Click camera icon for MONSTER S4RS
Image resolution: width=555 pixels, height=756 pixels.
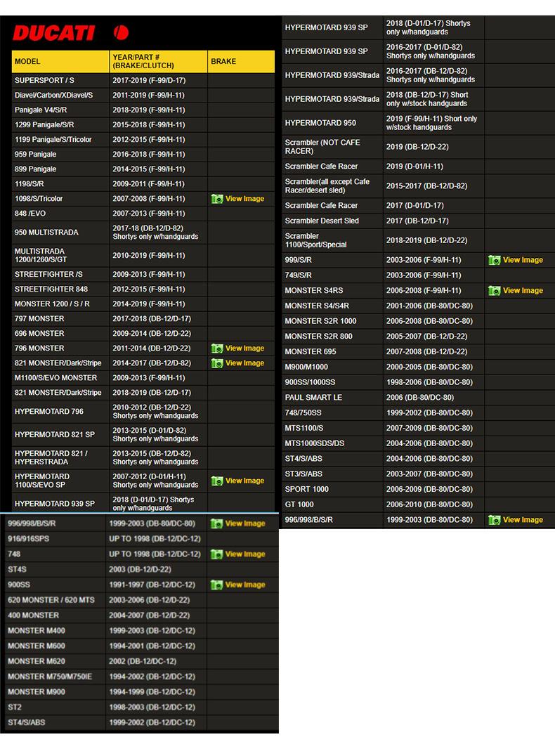pos(495,291)
